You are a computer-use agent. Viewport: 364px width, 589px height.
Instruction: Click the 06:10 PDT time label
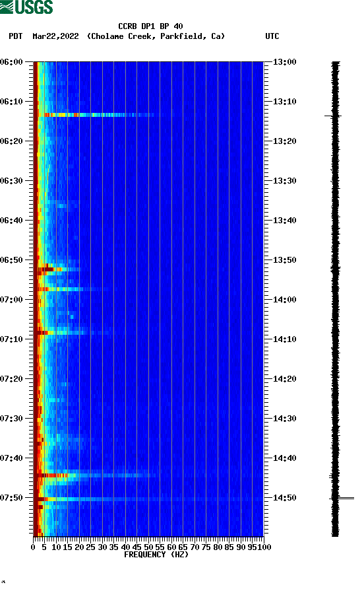12,102
